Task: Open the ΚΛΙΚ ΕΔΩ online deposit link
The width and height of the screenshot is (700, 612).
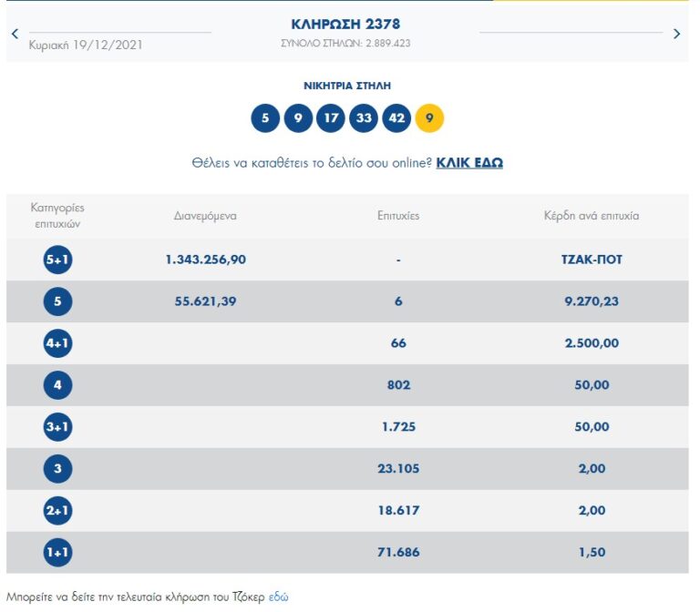Action: tap(469, 163)
